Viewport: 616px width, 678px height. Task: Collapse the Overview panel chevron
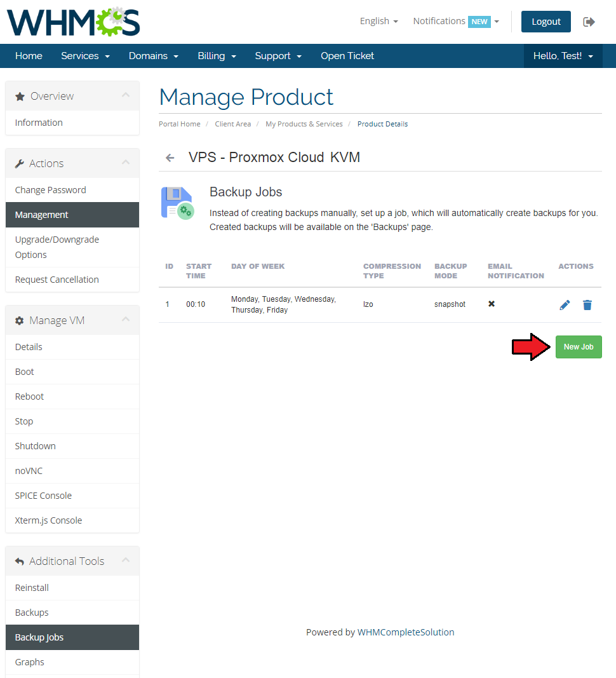pyautogui.click(x=126, y=95)
